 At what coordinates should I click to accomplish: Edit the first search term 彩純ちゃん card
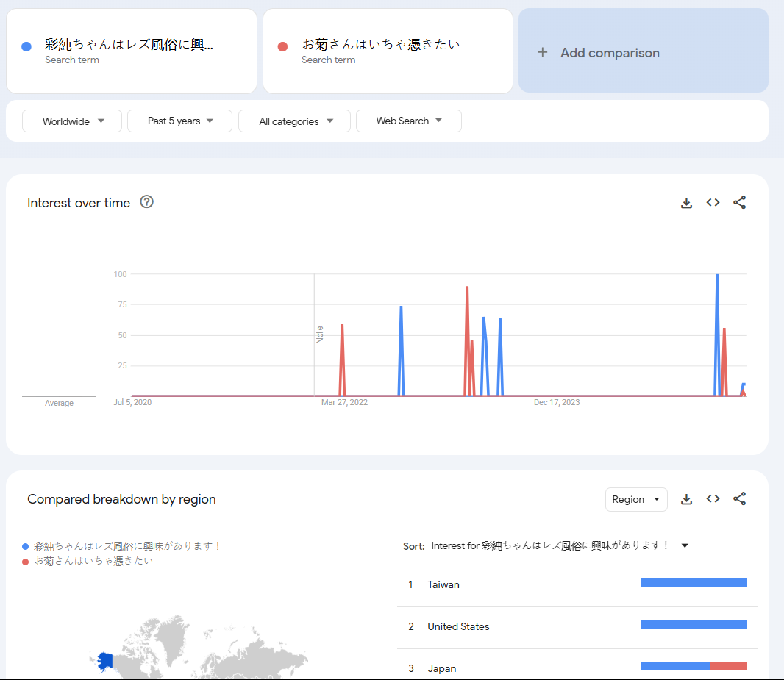point(132,51)
